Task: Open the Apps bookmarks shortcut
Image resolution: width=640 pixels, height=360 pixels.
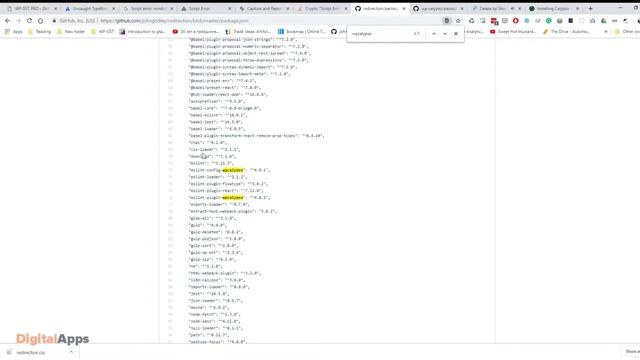Action: [13, 31]
